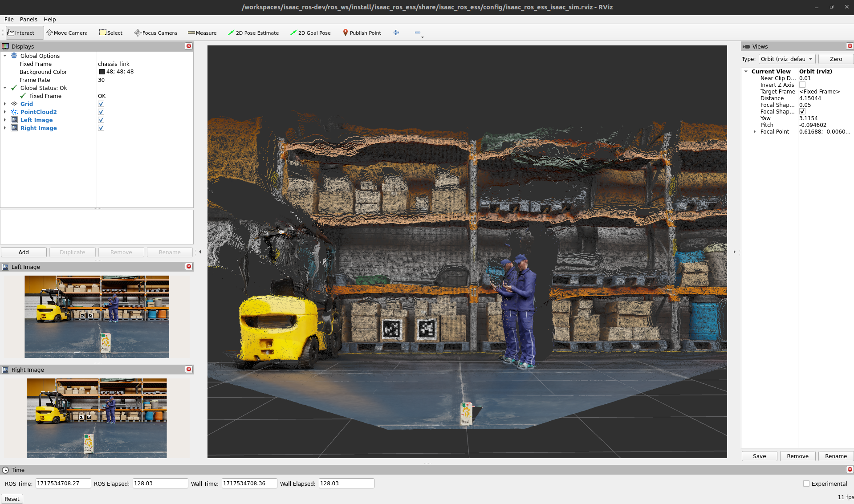Image resolution: width=854 pixels, height=504 pixels.
Task: Uncheck the Grid display checkbox
Action: (101, 104)
